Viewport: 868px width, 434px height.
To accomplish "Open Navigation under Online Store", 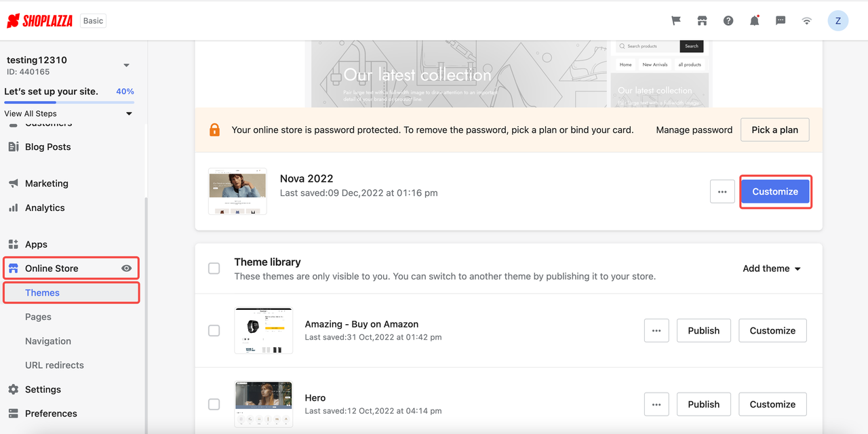I will 48,341.
